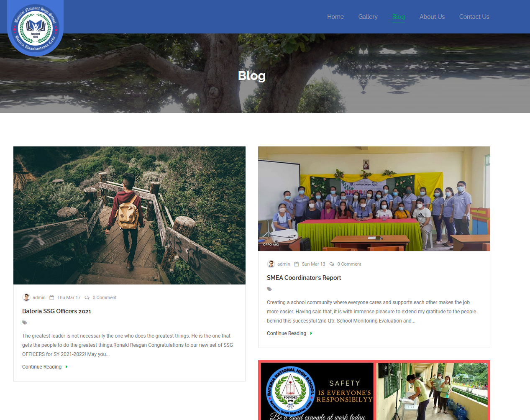This screenshot has height=420, width=530.
Task: Click excerpt starting 'The greatest leader is not'
Action: pos(128,345)
